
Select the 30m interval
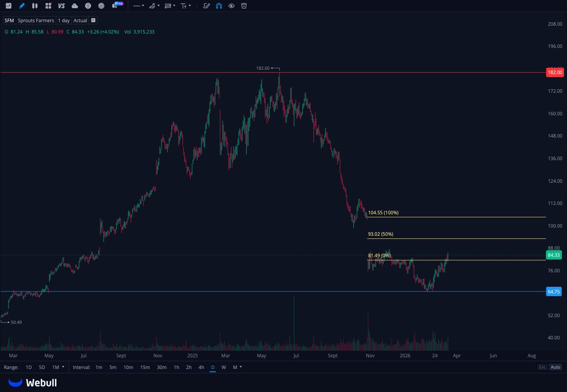[162, 367]
